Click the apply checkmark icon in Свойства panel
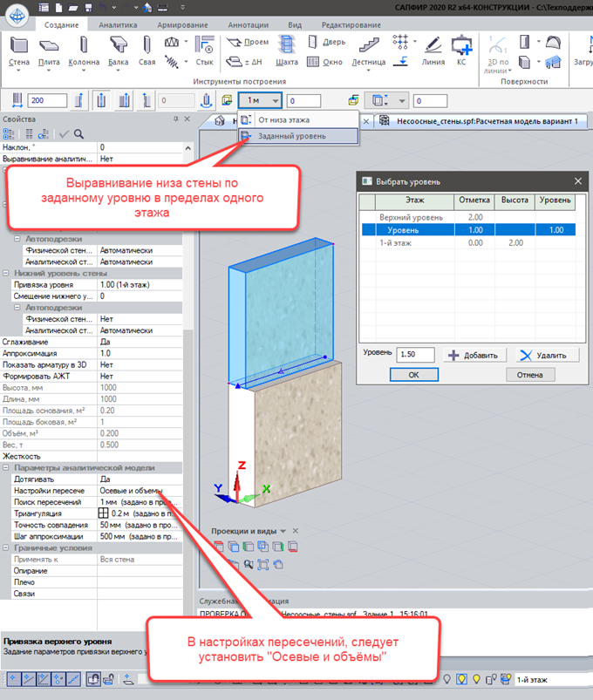 coord(64,134)
